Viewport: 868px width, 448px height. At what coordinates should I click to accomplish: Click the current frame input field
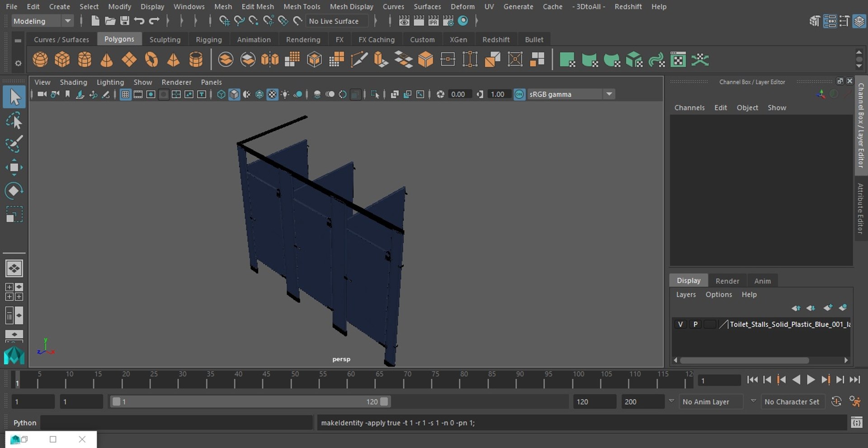pos(719,380)
